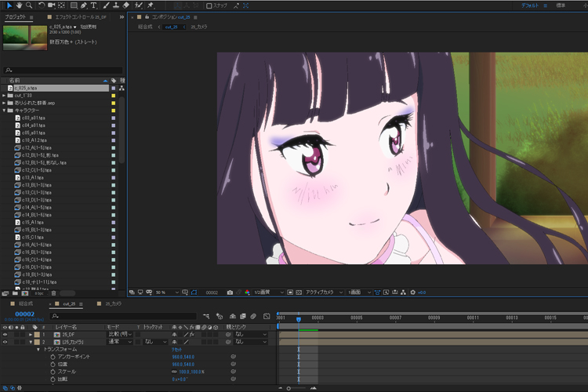This screenshot has width=588, height=392.
Task: Open the アクティブカメラ view dropdown
Action: (322, 292)
